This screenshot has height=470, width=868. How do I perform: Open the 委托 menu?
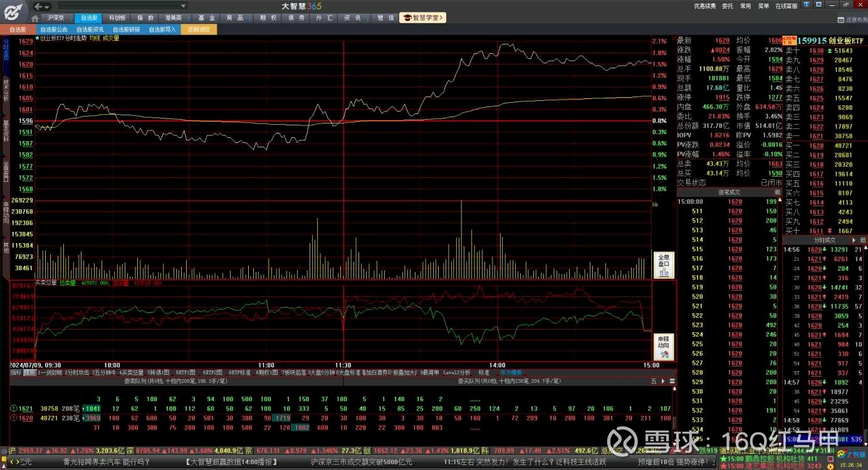point(728,6)
